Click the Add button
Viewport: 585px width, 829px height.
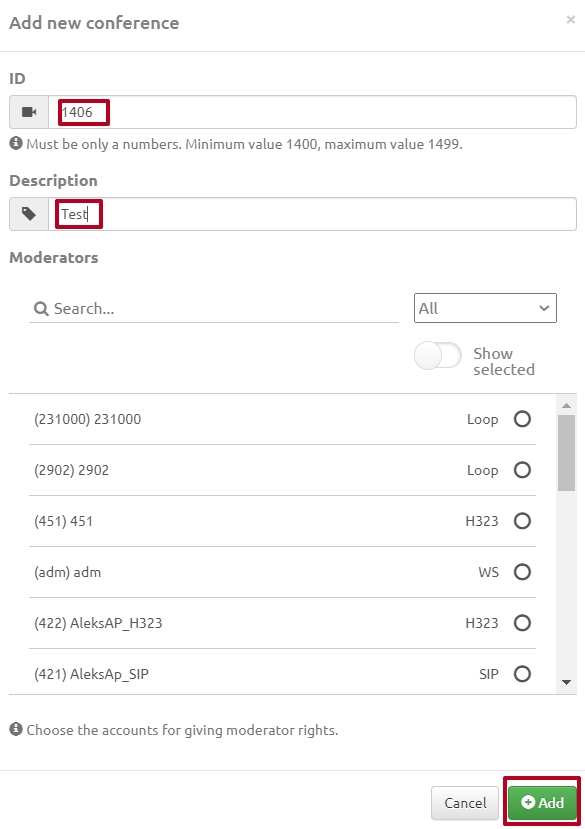click(x=542, y=803)
